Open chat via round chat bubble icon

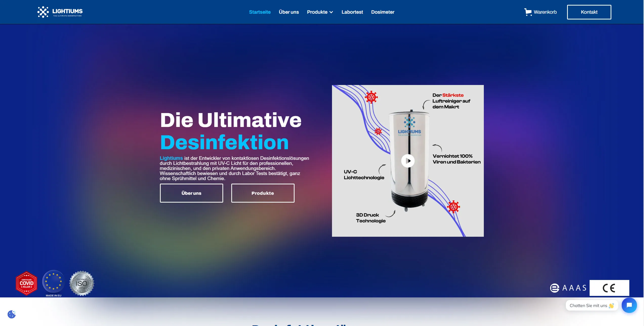pyautogui.click(x=629, y=305)
